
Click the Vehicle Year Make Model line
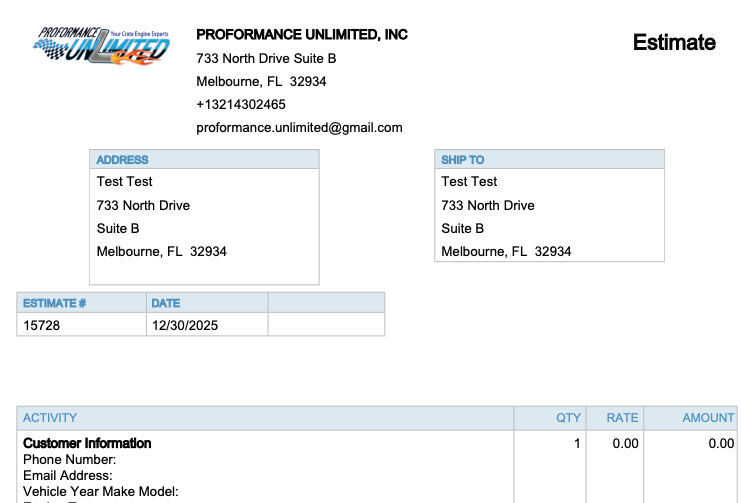click(100, 491)
